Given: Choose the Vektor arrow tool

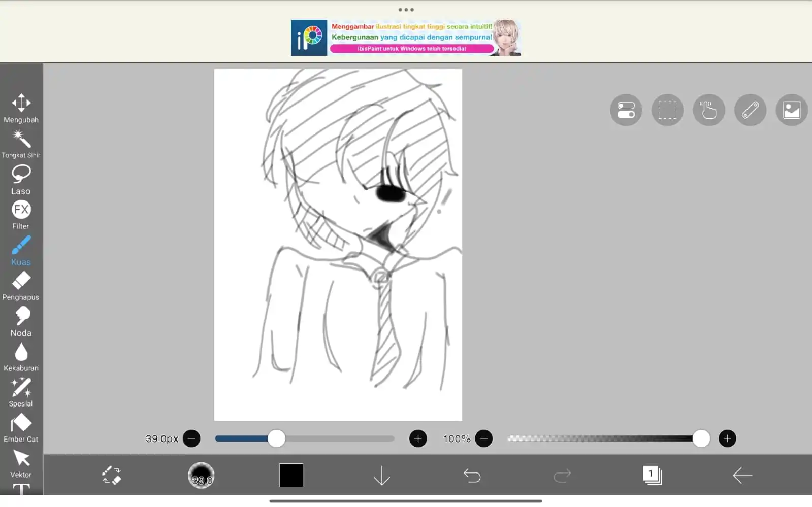Looking at the screenshot, I should pos(21,464).
